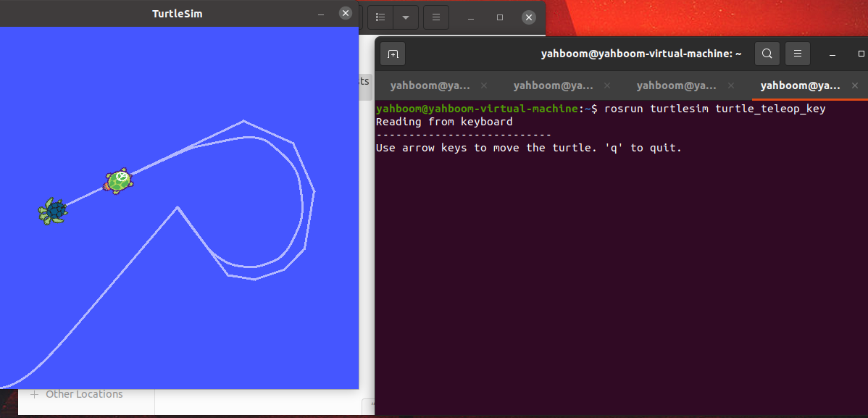Viewport: 868px width, 418px height.
Task: Close the TurtleSim window
Action: click(346, 13)
